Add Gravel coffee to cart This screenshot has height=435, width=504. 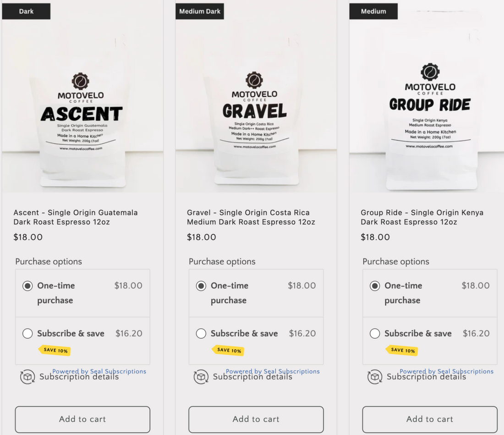256,419
